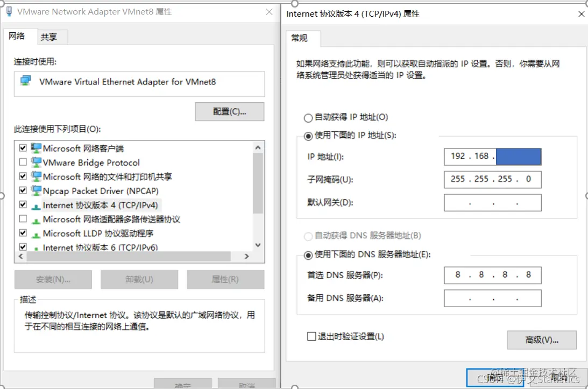Check 退出时验证设置 checkbox
This screenshot has height=389, width=588.
pyautogui.click(x=311, y=335)
